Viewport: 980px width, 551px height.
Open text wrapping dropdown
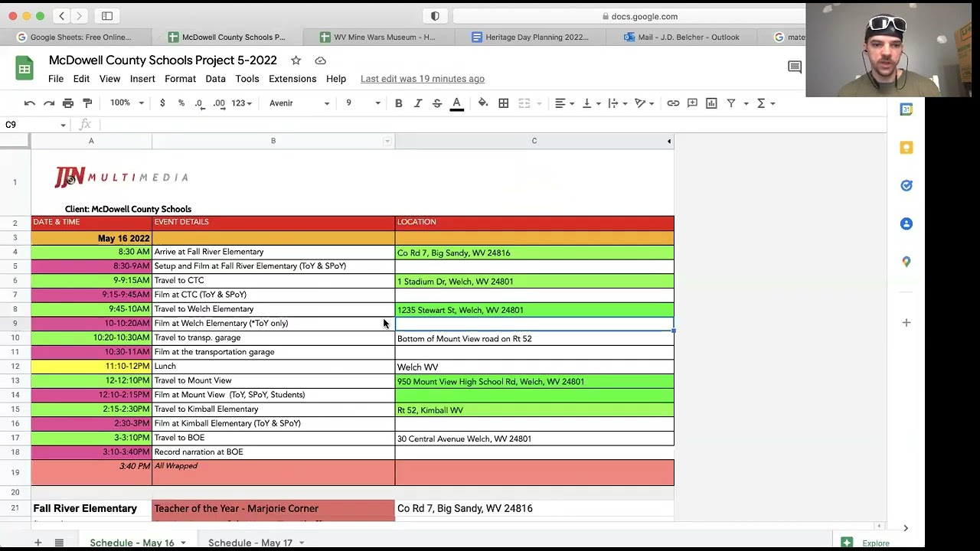(617, 103)
